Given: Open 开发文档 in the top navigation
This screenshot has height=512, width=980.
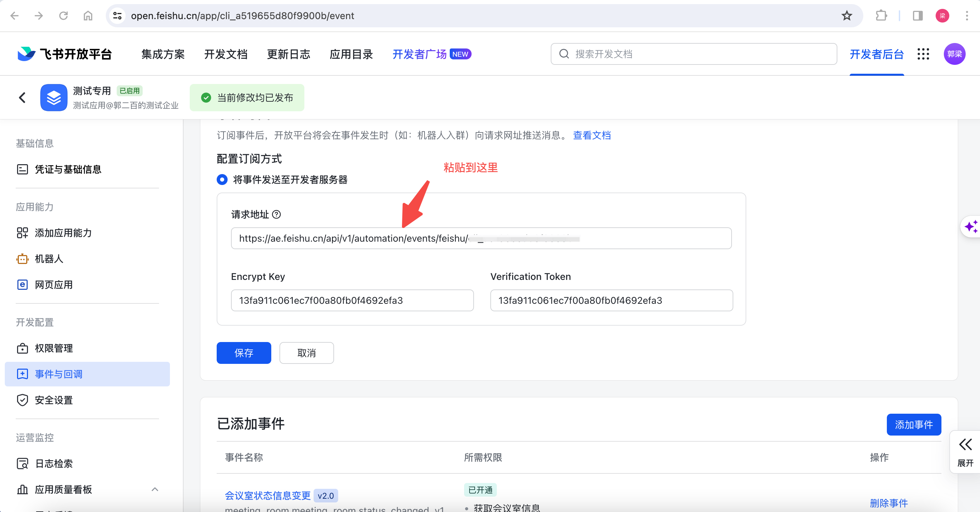Looking at the screenshot, I should pos(226,54).
